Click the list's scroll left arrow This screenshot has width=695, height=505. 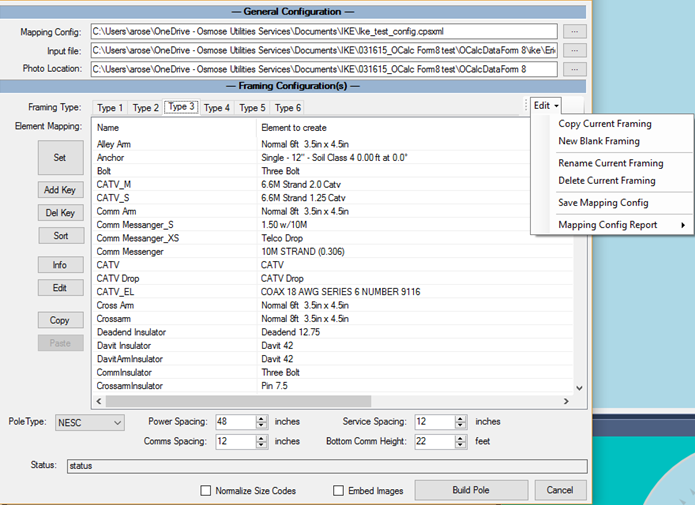coord(99,401)
